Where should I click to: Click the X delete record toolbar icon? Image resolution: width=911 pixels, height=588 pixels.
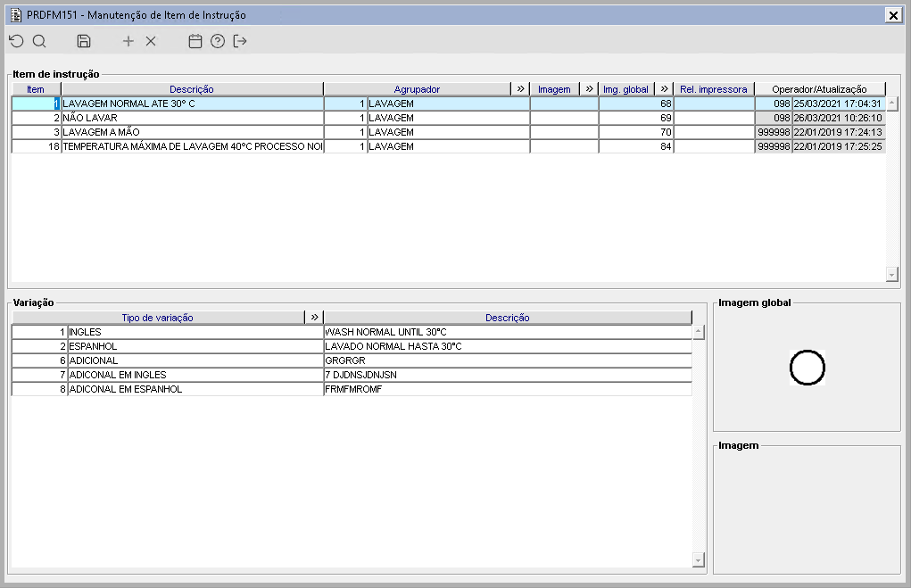(x=151, y=41)
